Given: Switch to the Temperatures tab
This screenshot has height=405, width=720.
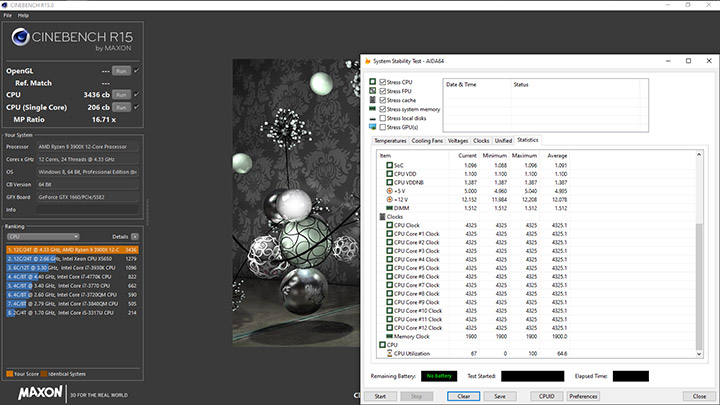Looking at the screenshot, I should coord(390,141).
